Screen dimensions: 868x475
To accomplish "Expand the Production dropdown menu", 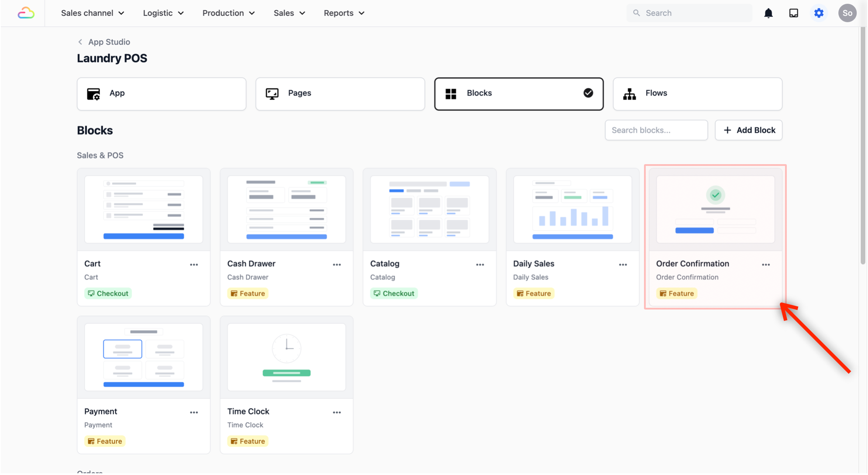I will [x=228, y=13].
